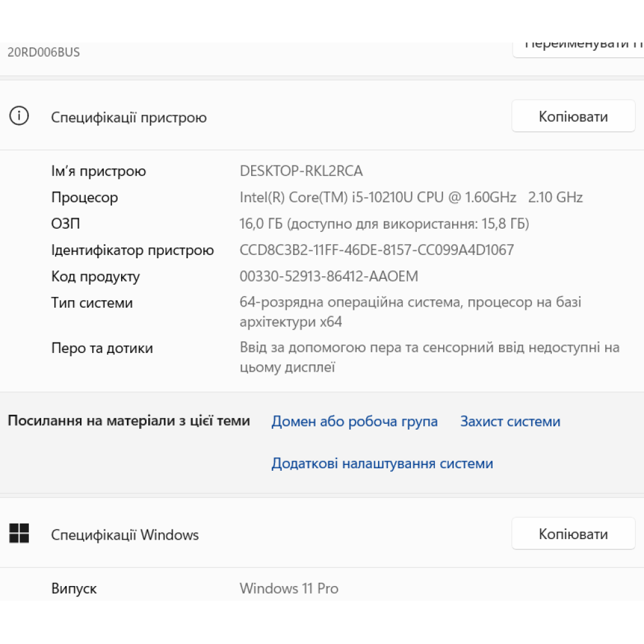Click the processor value Intel Core i5-10210U

pyautogui.click(x=411, y=198)
